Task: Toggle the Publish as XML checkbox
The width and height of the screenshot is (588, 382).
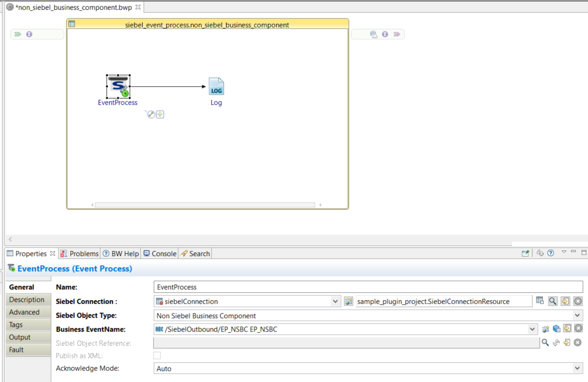Action: [x=157, y=355]
